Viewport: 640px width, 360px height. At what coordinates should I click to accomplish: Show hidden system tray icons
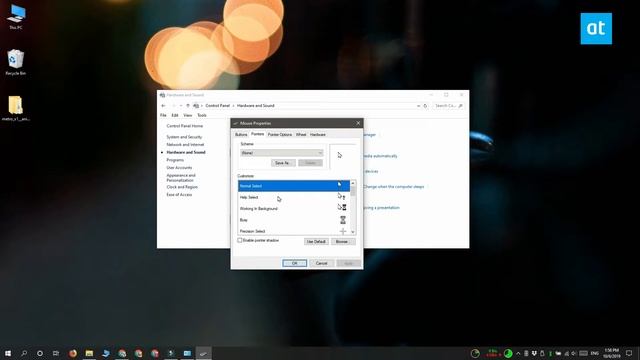point(518,353)
